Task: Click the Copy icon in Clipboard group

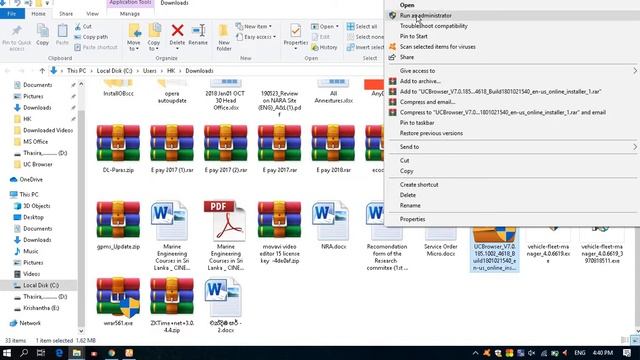Action: coord(42,35)
